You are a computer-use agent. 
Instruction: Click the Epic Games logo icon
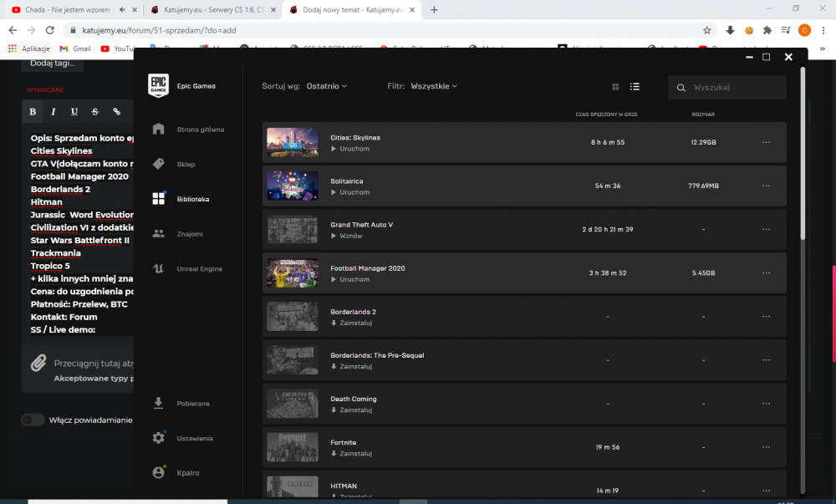tap(158, 86)
